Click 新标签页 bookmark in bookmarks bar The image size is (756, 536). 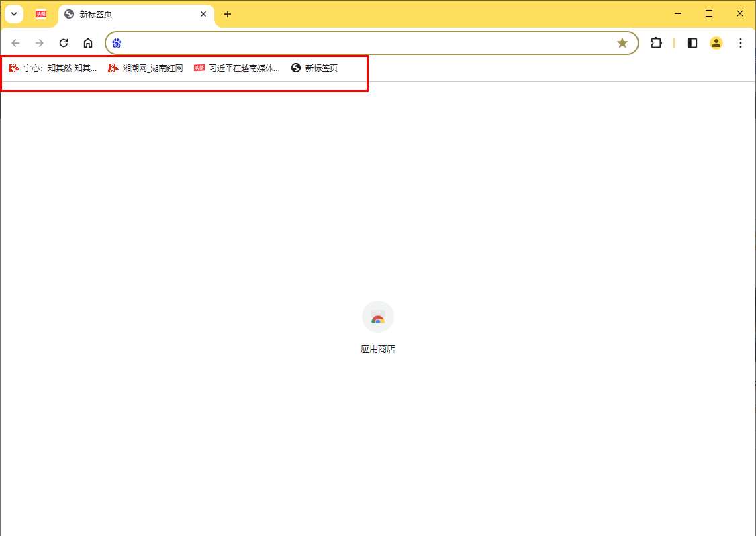[314, 68]
